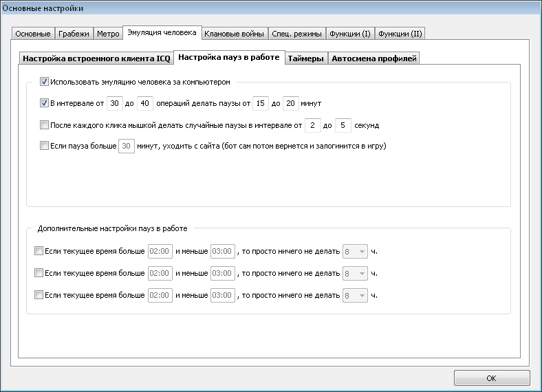
Task: Toggle the В интервале от checkbox
Action: point(44,103)
